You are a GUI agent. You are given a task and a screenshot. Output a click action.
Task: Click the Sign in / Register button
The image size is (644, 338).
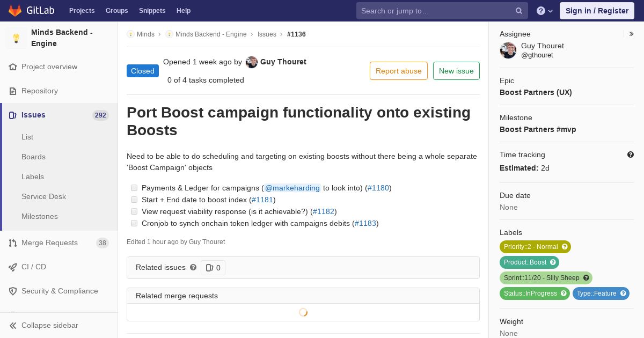coord(597,11)
